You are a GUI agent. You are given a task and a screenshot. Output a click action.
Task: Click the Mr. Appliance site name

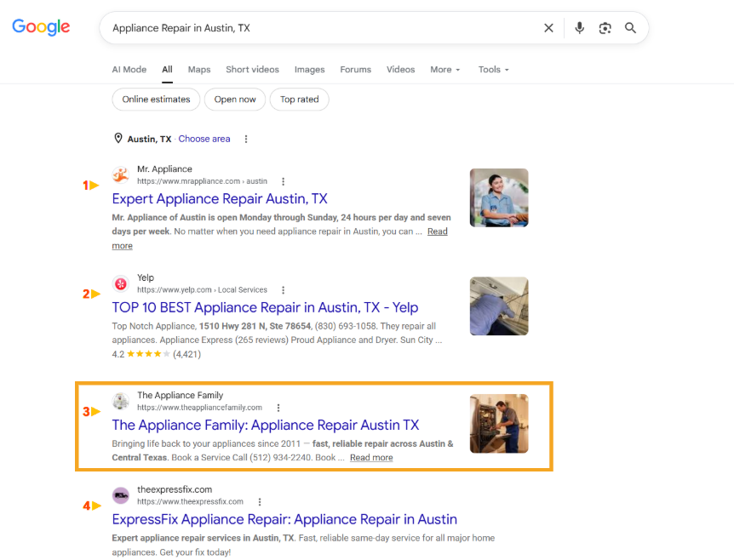click(165, 169)
